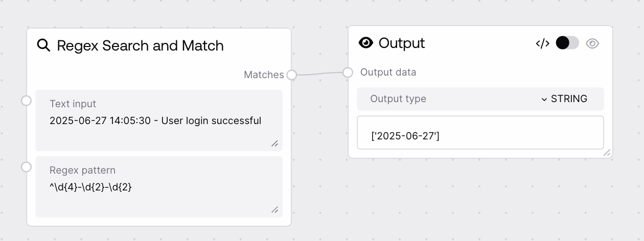The image size is (644, 241).
Task: Click the Regex pattern connector port
Action: click(x=27, y=167)
